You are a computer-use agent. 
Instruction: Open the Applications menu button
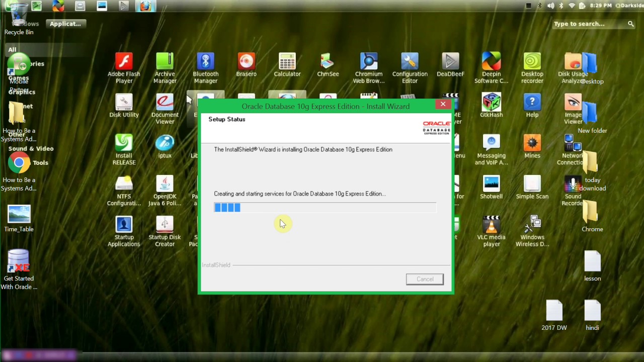click(x=65, y=24)
